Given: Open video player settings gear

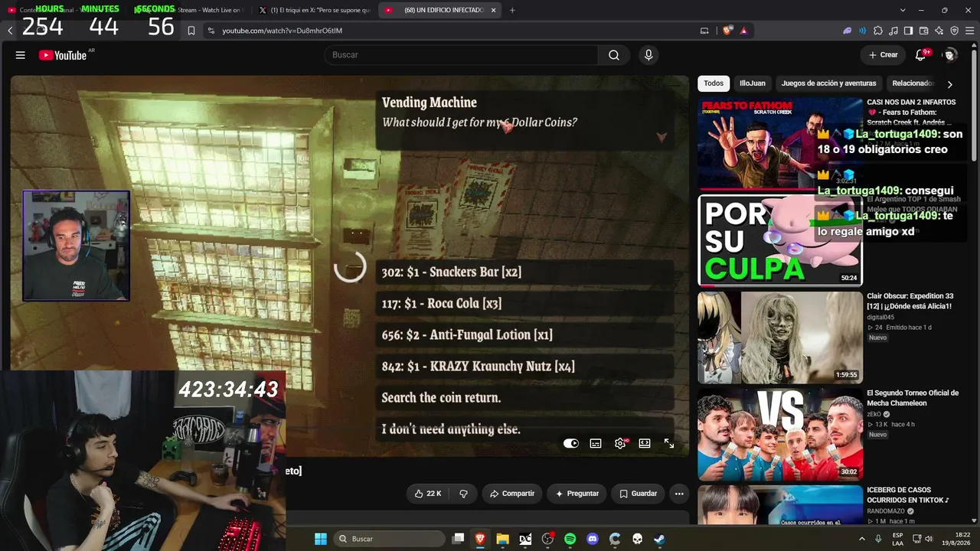Looking at the screenshot, I should 620,443.
